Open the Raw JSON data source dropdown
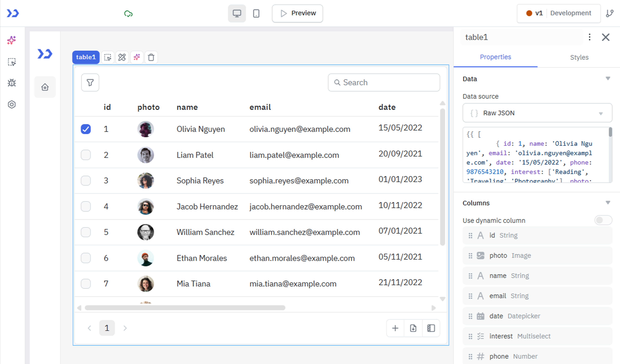The image size is (620, 364). click(x=537, y=113)
